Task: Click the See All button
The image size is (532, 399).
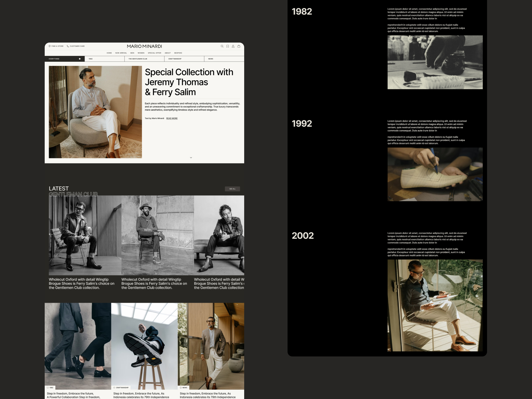Action: click(232, 189)
